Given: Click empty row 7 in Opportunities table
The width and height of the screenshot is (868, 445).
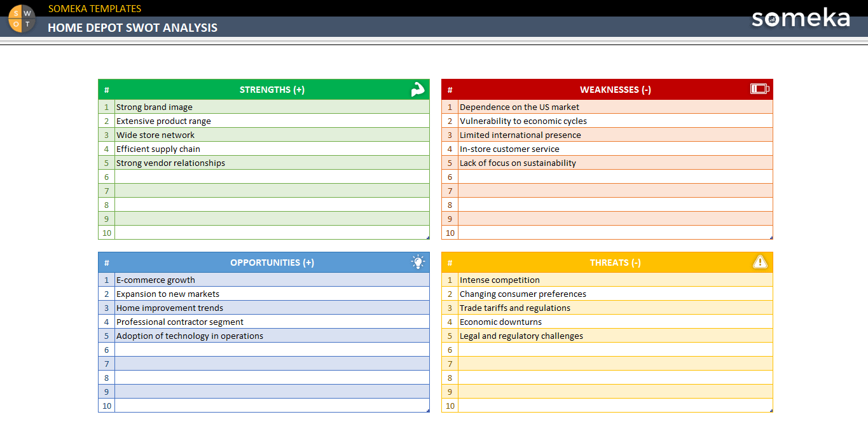Looking at the screenshot, I should [272, 364].
